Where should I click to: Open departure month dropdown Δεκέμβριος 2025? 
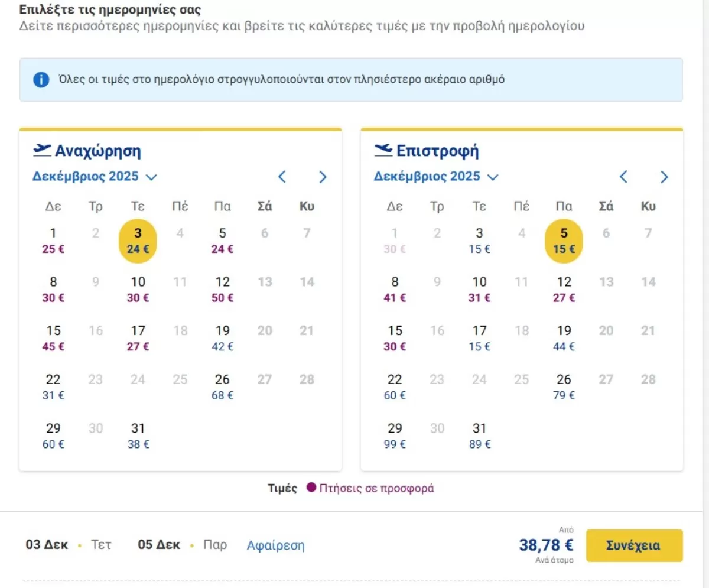pyautogui.click(x=95, y=177)
